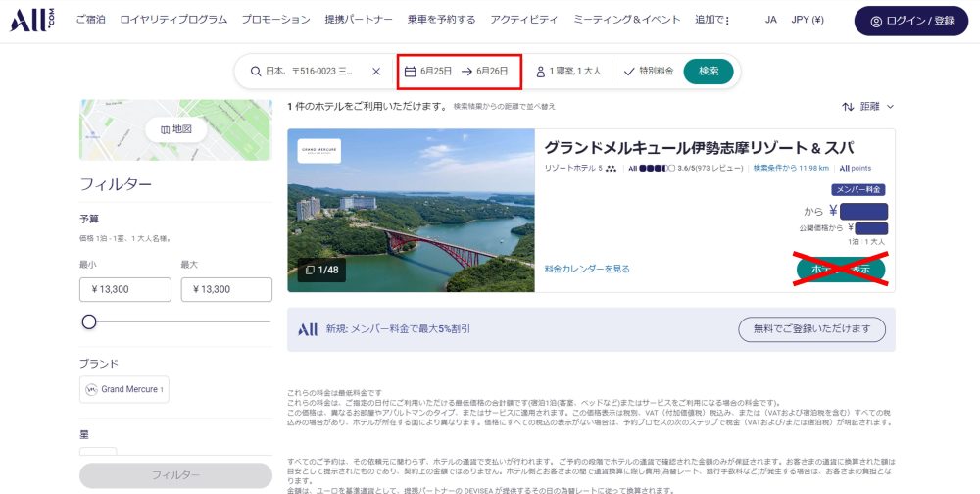This screenshot has width=980, height=494.
Task: Click the ALL points label
Action: coord(855,169)
